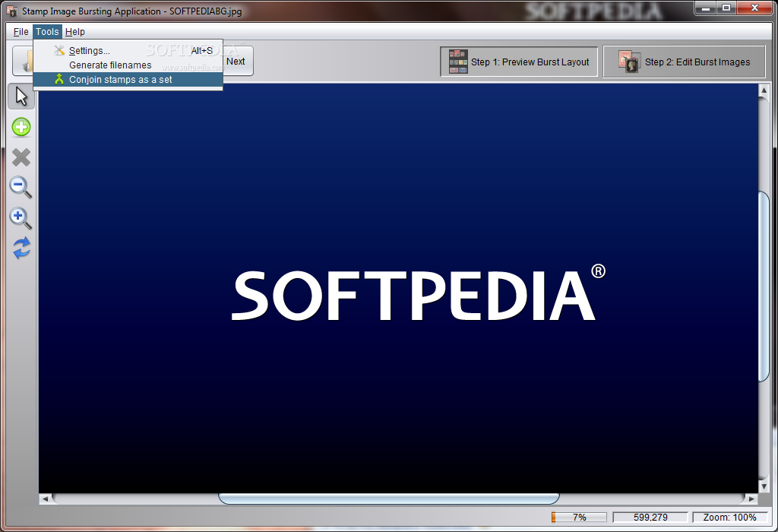Choose Settings... from Tools menu

pyautogui.click(x=128, y=51)
